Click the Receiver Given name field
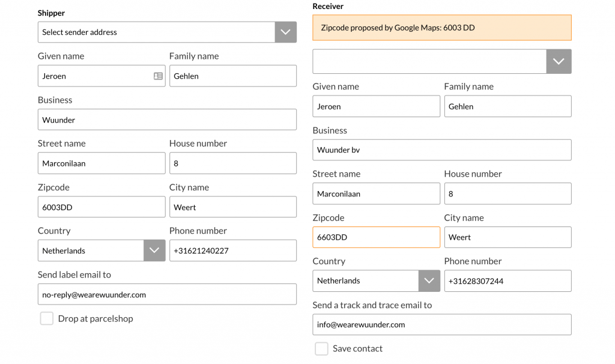This screenshot has height=364, width=615. (x=376, y=106)
